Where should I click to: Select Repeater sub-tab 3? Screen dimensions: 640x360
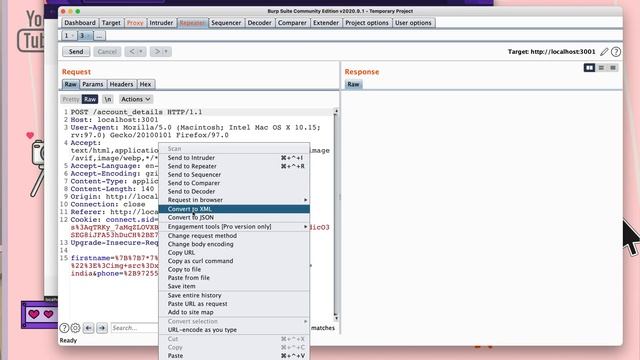[x=84, y=36]
